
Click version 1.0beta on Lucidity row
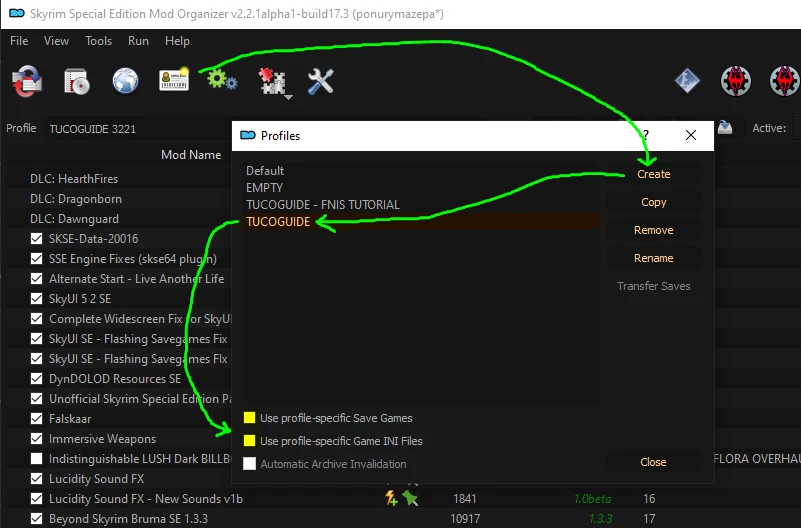[592, 498]
